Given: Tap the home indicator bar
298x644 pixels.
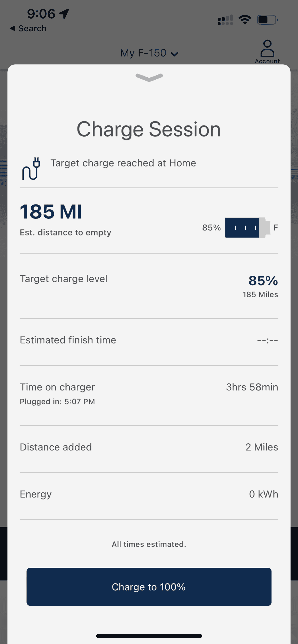Looking at the screenshot, I should [149, 636].
